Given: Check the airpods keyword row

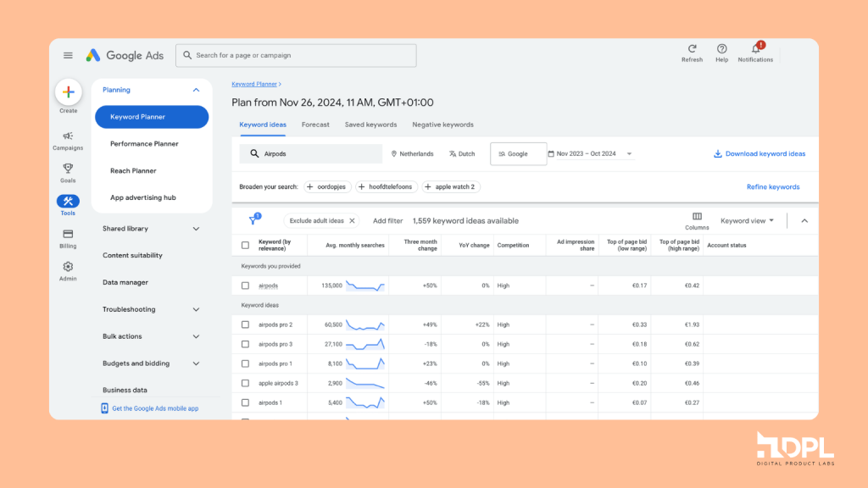Looking at the screenshot, I should tap(245, 286).
